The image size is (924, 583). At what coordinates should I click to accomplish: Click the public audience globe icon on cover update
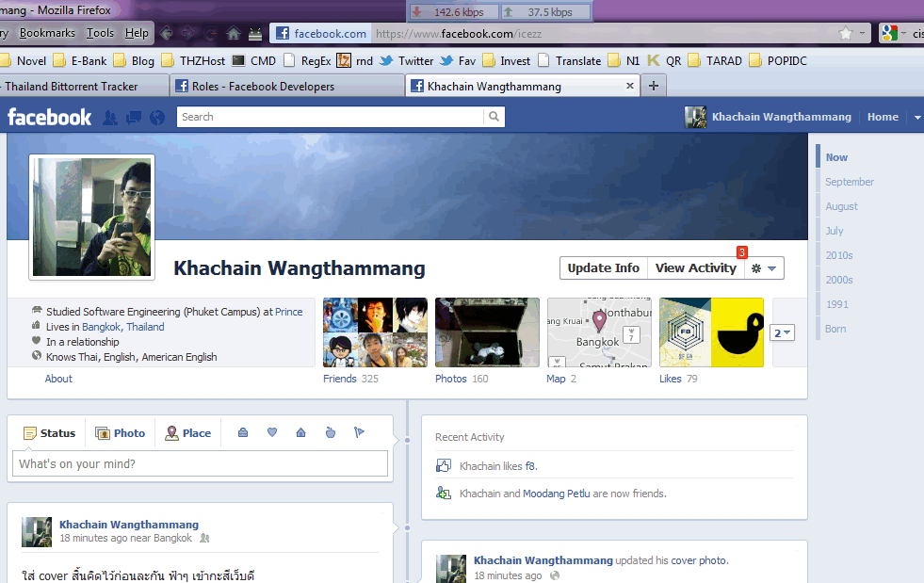click(x=555, y=575)
